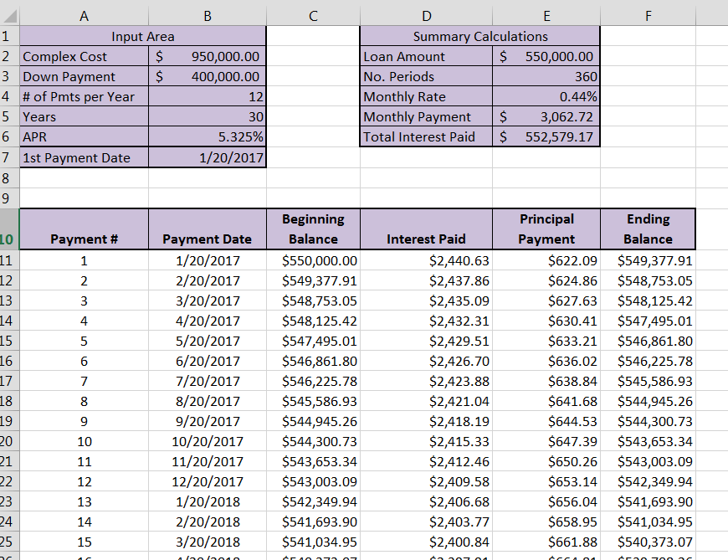Click the 'Summary Calculations' title cell
This screenshot has height=560, width=728.
click(480, 36)
